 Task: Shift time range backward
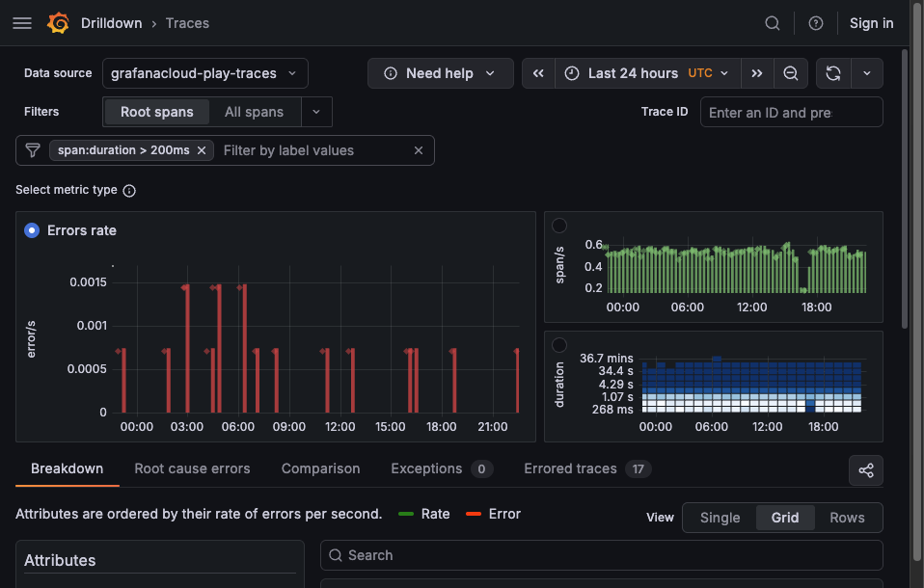tap(538, 73)
